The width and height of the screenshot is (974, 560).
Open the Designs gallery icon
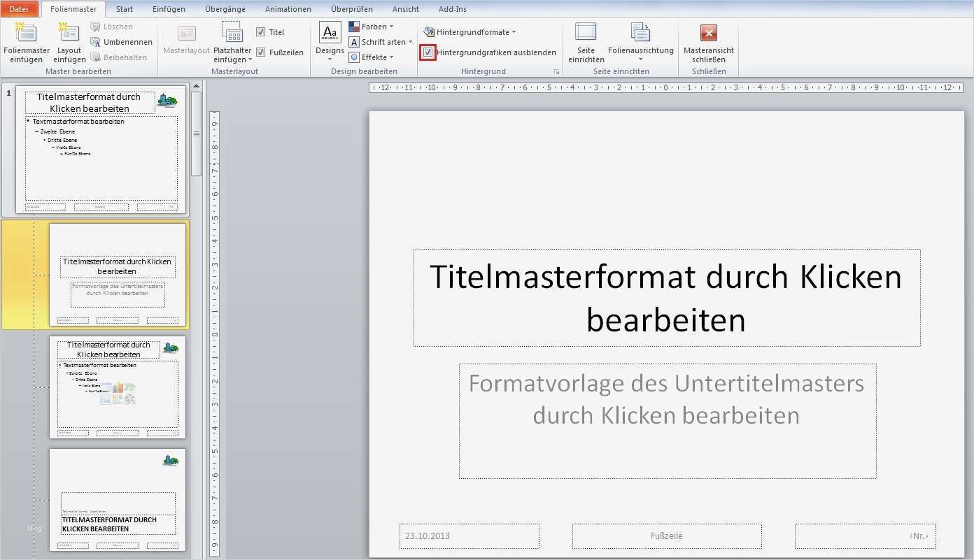coord(329,36)
